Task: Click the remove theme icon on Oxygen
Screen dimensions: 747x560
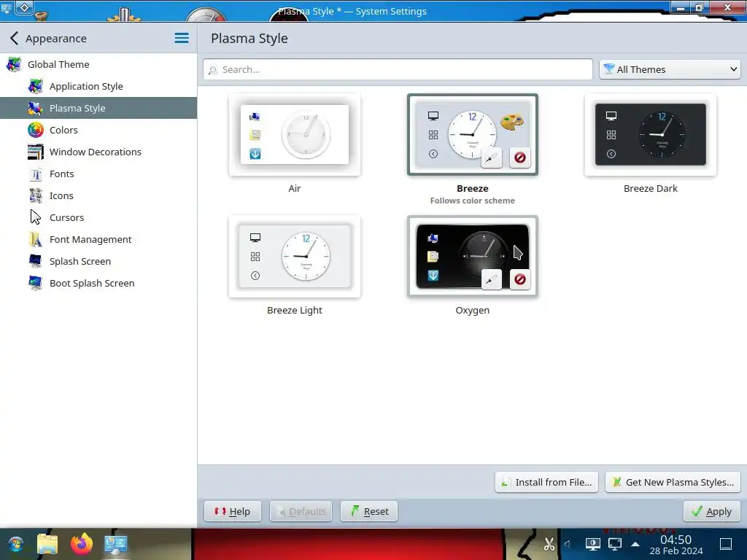Action: [519, 279]
